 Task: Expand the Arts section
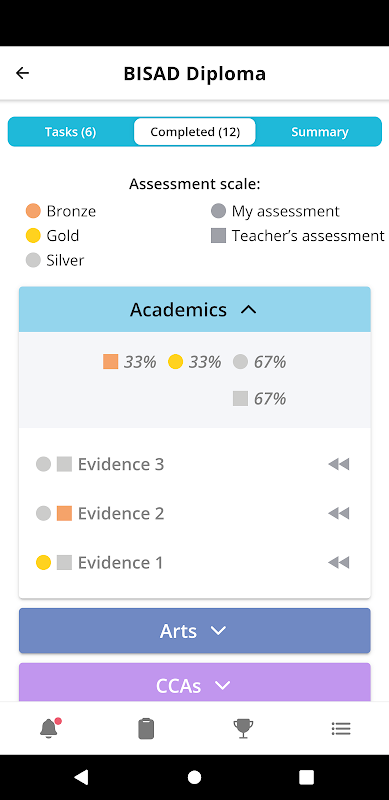coord(194,631)
